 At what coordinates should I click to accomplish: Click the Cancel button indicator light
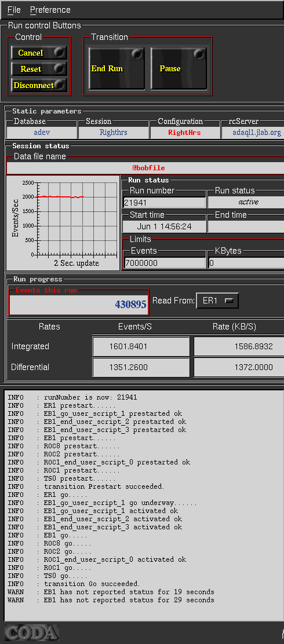tap(60, 52)
